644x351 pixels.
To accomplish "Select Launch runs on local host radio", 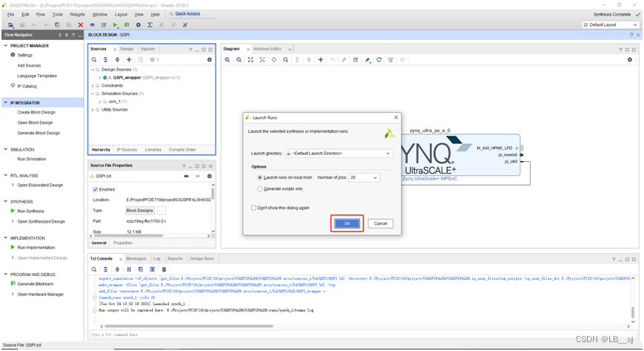I will (x=259, y=178).
